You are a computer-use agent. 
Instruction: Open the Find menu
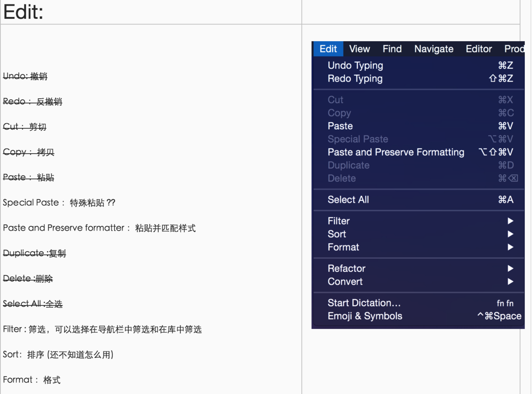[392, 49]
